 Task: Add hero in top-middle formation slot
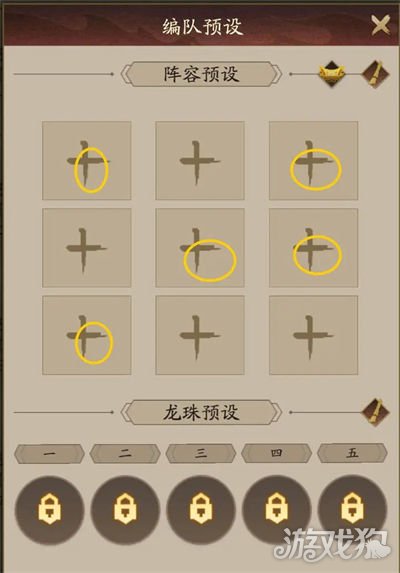pos(200,161)
